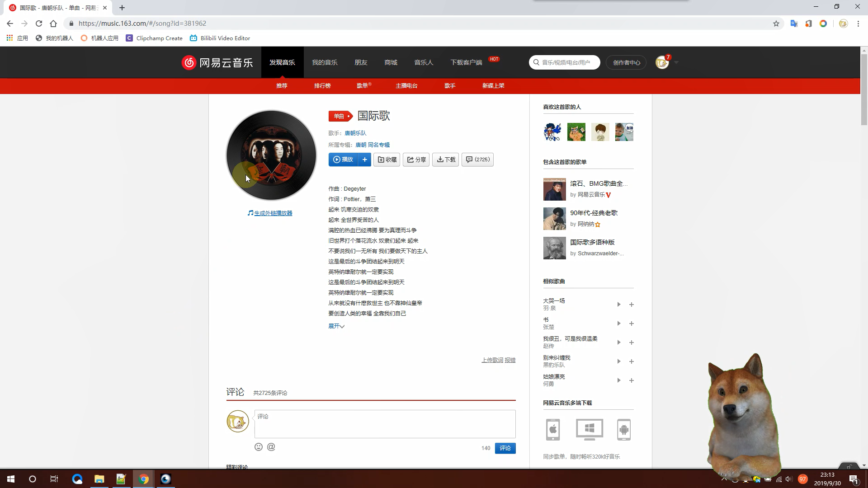Screen dimensions: 868x488
Task: Open 排行榜 in red submenu
Action: click(322, 86)
